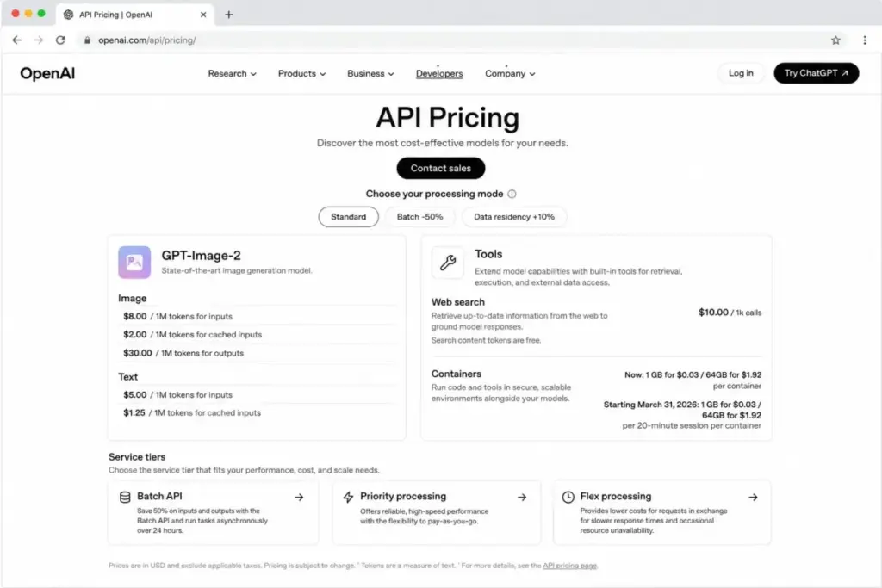The height and width of the screenshot is (588, 882).
Task: Click the site lock icon in address bar
Action: click(87, 40)
